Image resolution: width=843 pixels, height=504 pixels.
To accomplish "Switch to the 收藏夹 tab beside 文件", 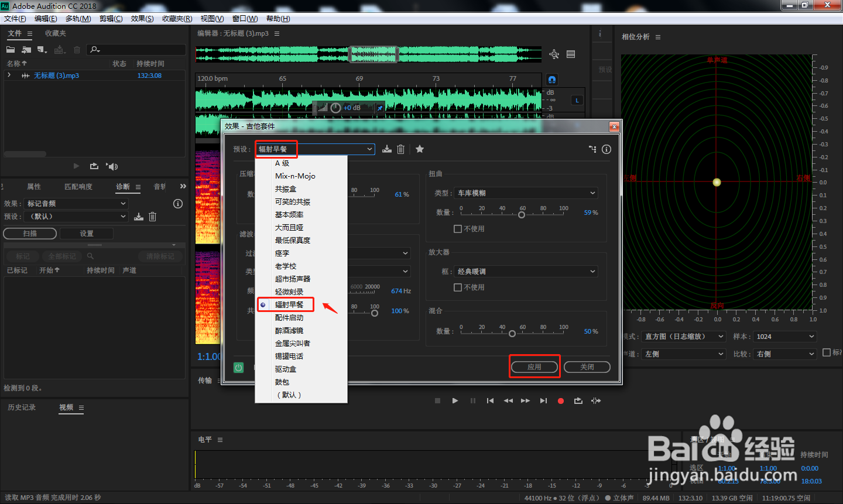I will click(56, 33).
